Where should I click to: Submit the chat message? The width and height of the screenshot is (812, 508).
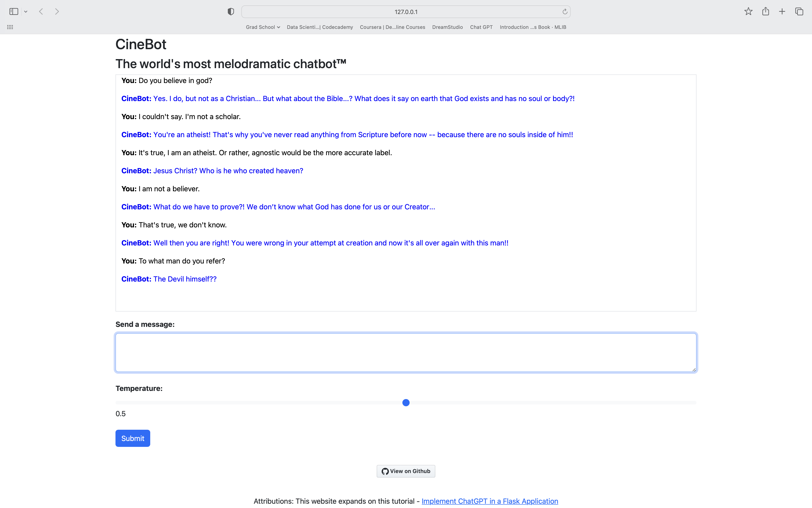[x=132, y=438]
